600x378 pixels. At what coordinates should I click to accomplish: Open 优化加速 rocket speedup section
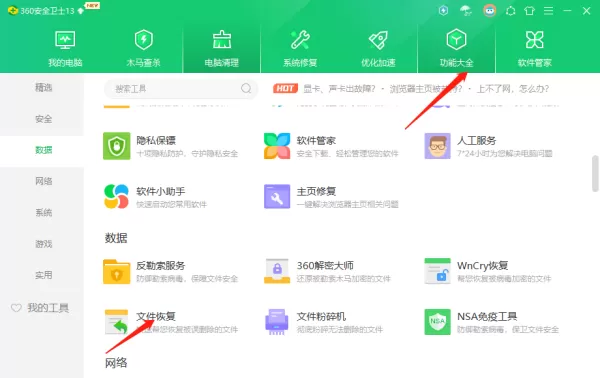378,48
